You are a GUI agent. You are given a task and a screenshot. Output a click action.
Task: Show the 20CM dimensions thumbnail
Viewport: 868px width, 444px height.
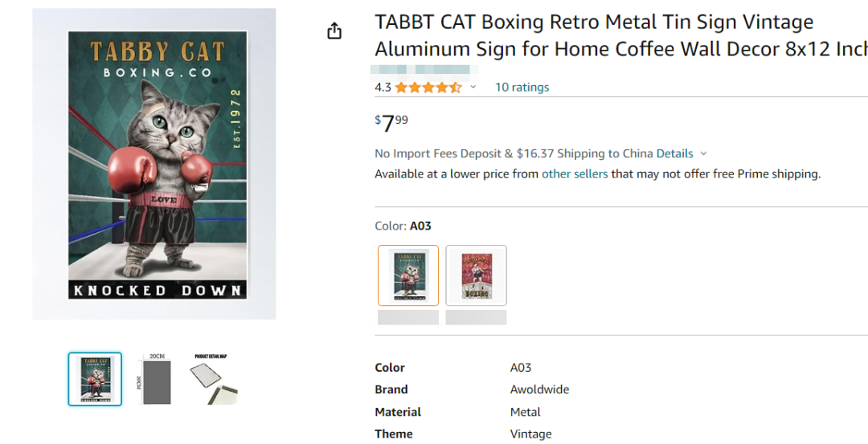point(153,378)
